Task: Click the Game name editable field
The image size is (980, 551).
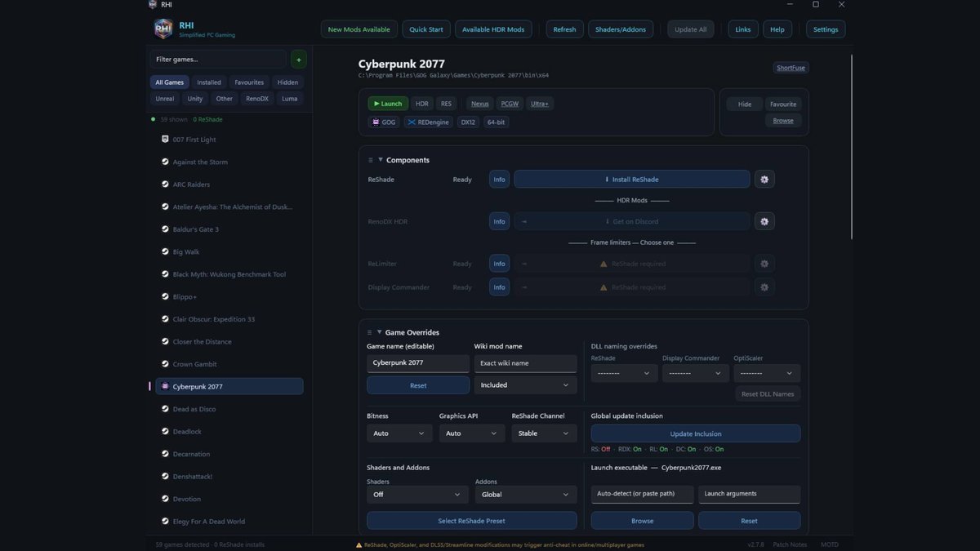Action: (x=418, y=362)
